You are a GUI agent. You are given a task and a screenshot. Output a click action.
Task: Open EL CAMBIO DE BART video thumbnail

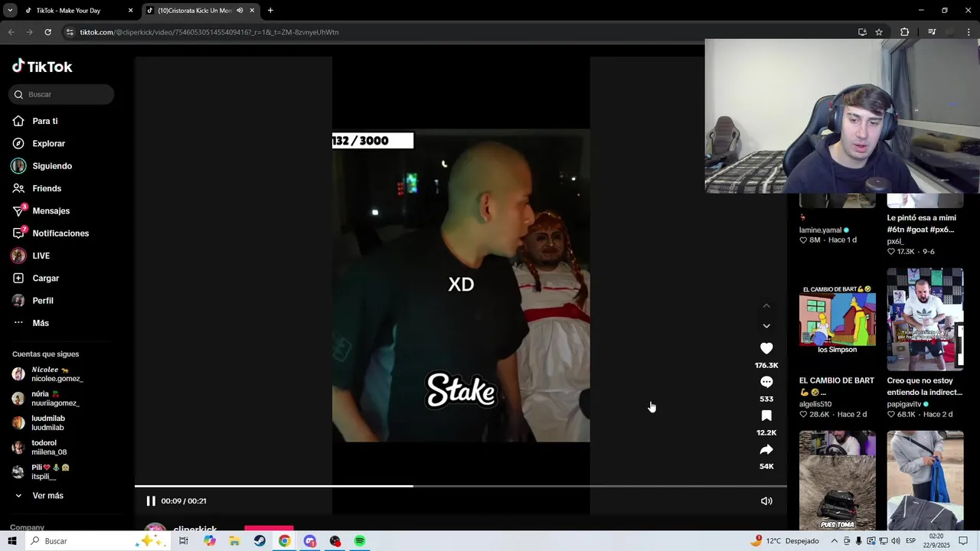(838, 319)
